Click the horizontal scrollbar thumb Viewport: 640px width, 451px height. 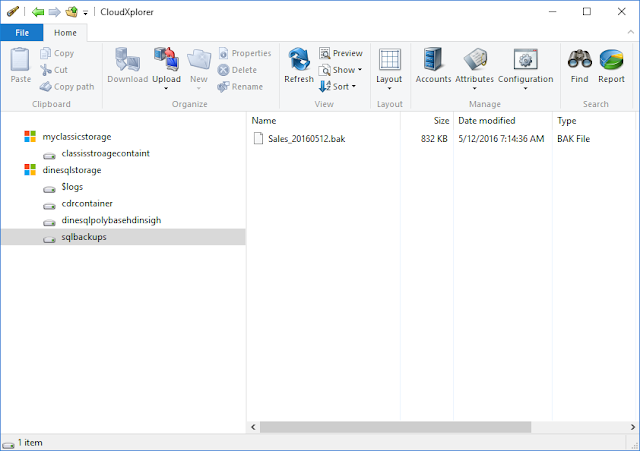click(396, 427)
